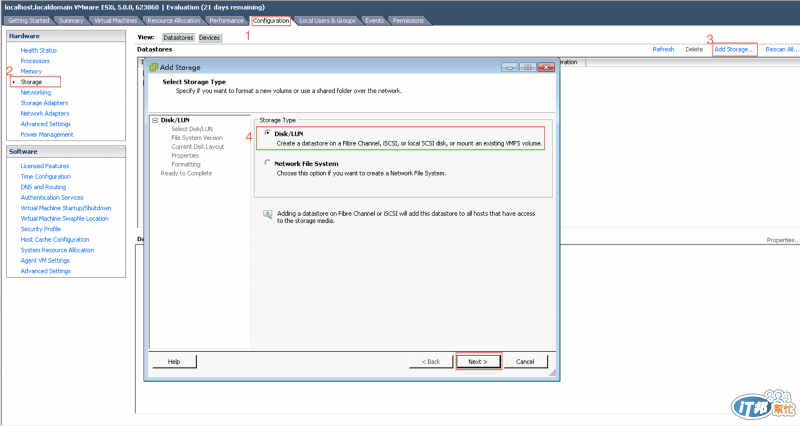800x426 pixels.
Task: Select Storage in the Hardware panel
Action: [31, 82]
